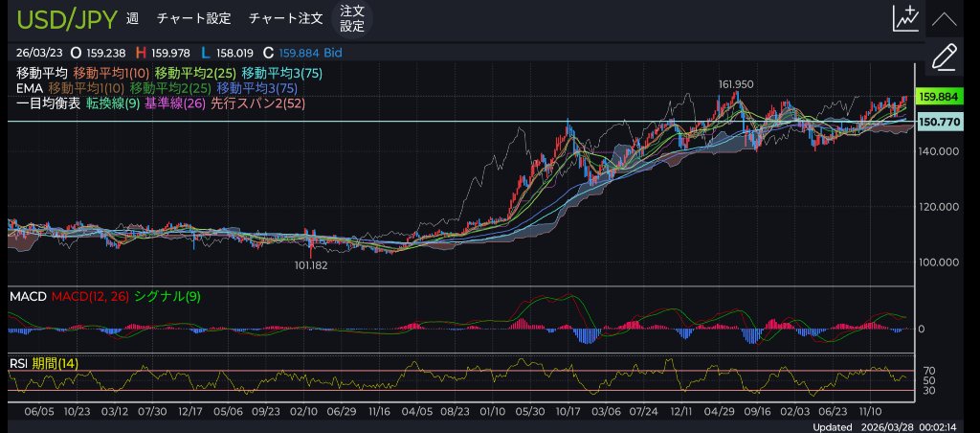
Task: Click the 161.950 high price marker
Action: pos(737,84)
